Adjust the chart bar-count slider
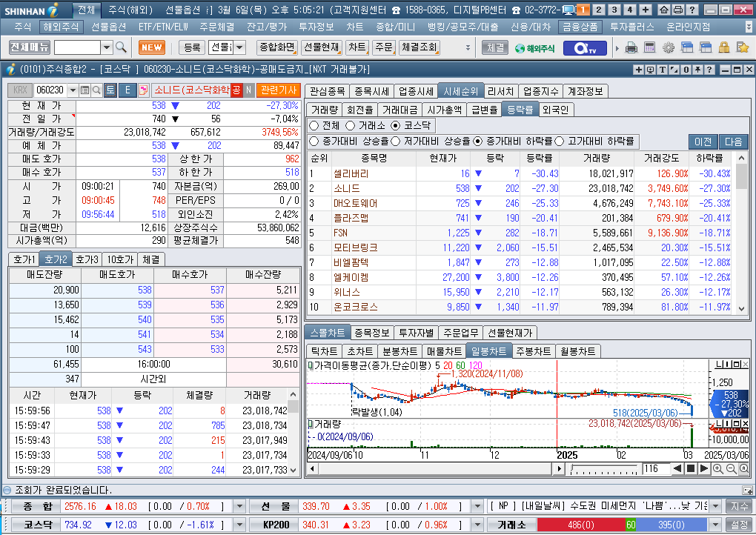 [x=605, y=469]
